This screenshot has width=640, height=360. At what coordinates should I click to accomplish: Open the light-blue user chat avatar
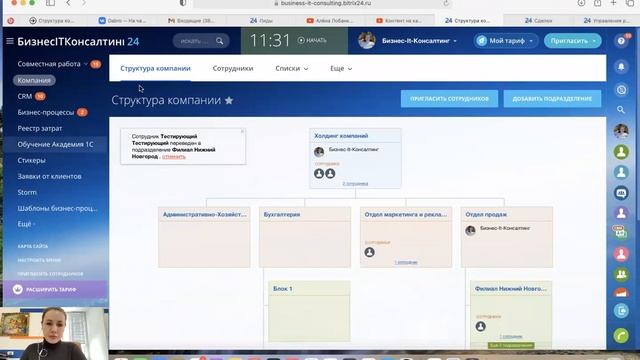621,172
